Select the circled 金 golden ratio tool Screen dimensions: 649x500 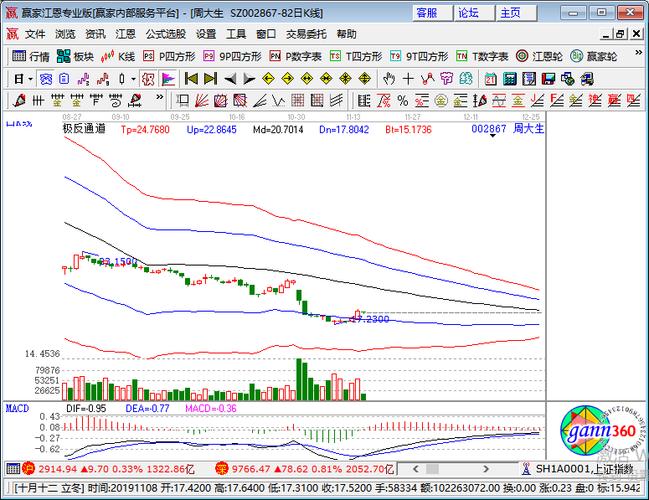(x=441, y=100)
